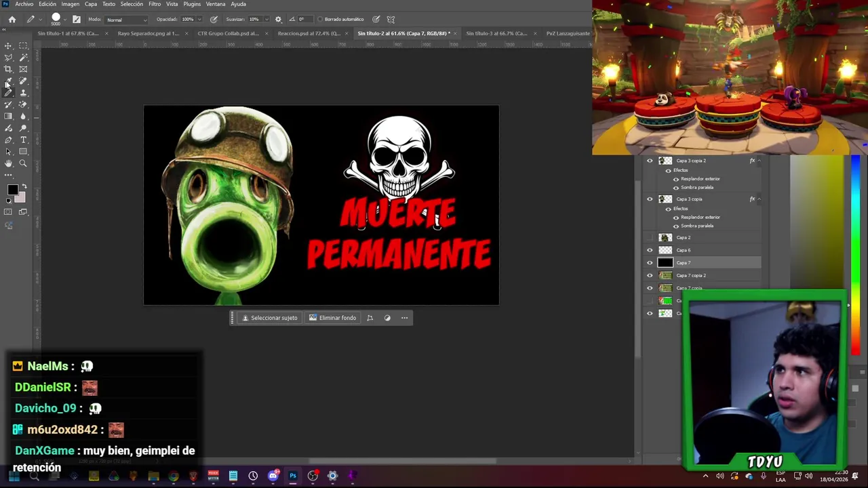Select the Blur tool

(23, 117)
